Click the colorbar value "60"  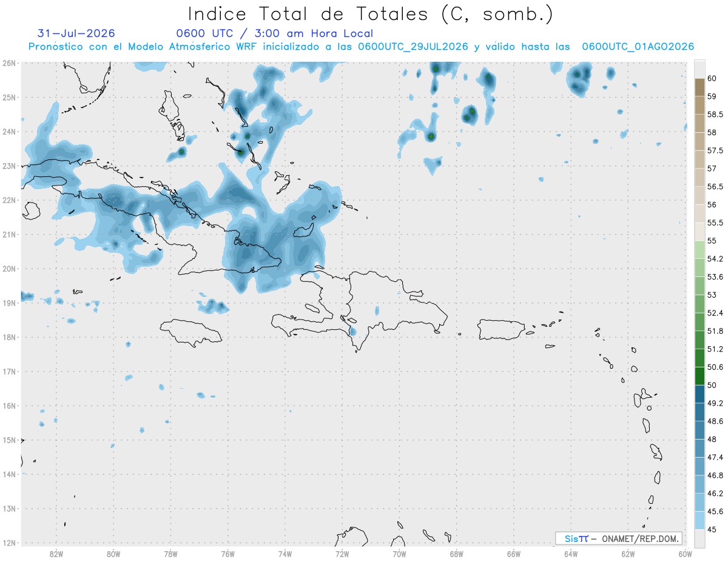tap(712, 78)
